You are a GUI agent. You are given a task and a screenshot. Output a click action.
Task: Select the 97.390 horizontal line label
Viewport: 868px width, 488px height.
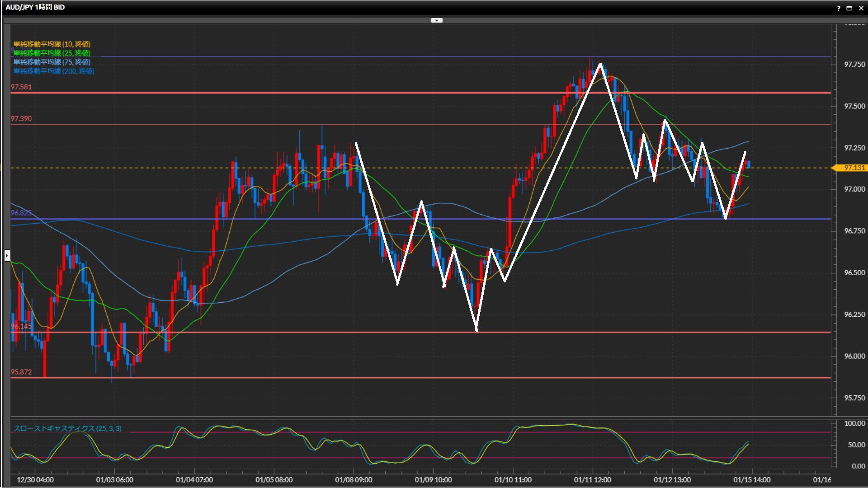tap(21, 118)
